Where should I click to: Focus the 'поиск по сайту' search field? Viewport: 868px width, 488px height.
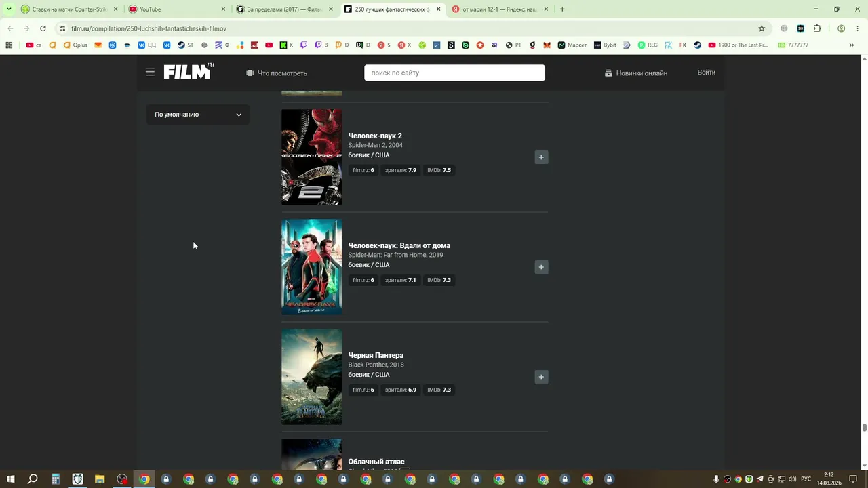(454, 73)
